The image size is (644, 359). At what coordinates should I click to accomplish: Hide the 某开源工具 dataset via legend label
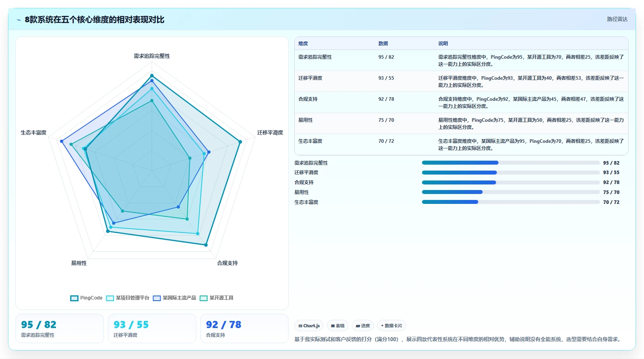[221, 298]
